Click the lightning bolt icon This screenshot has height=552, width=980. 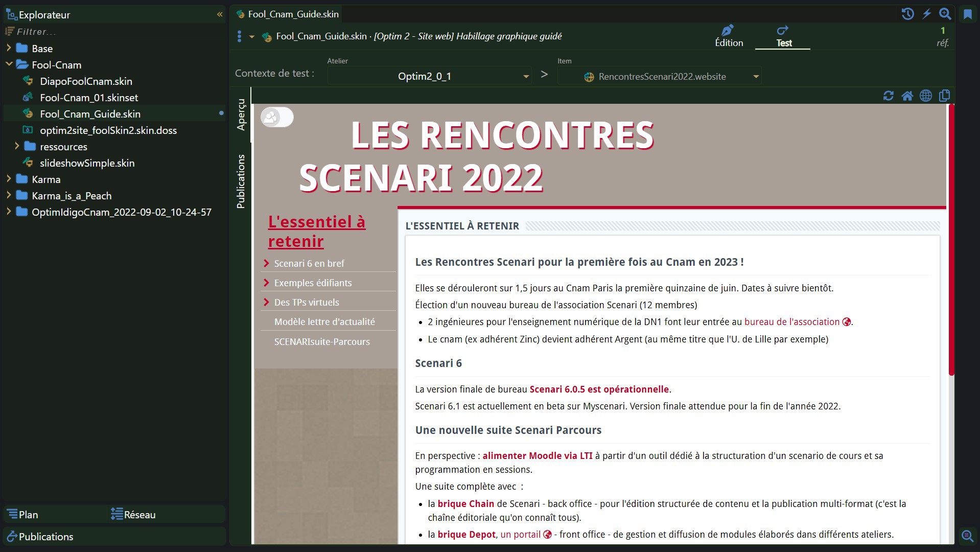(926, 14)
